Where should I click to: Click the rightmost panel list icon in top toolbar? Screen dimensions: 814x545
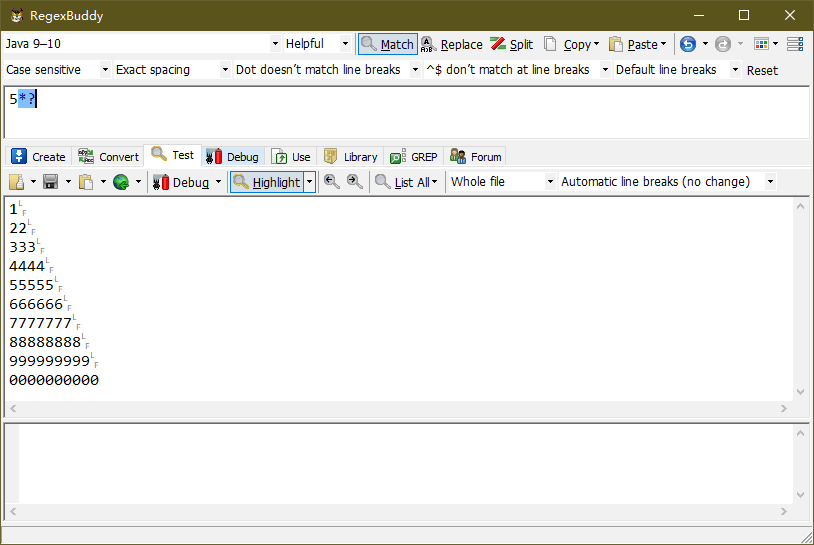click(795, 44)
